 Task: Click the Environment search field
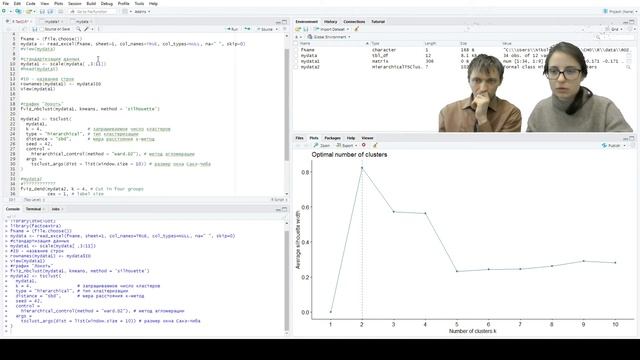coord(613,37)
